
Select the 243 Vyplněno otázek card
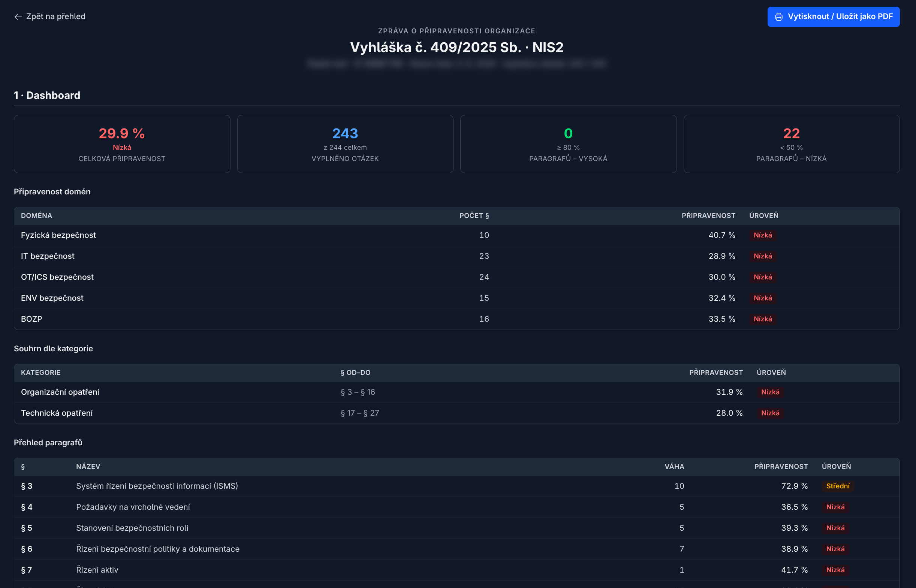[345, 144]
